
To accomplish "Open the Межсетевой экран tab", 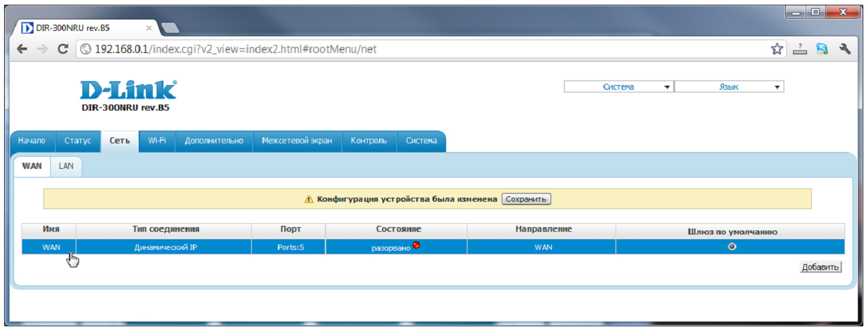I will coord(297,141).
